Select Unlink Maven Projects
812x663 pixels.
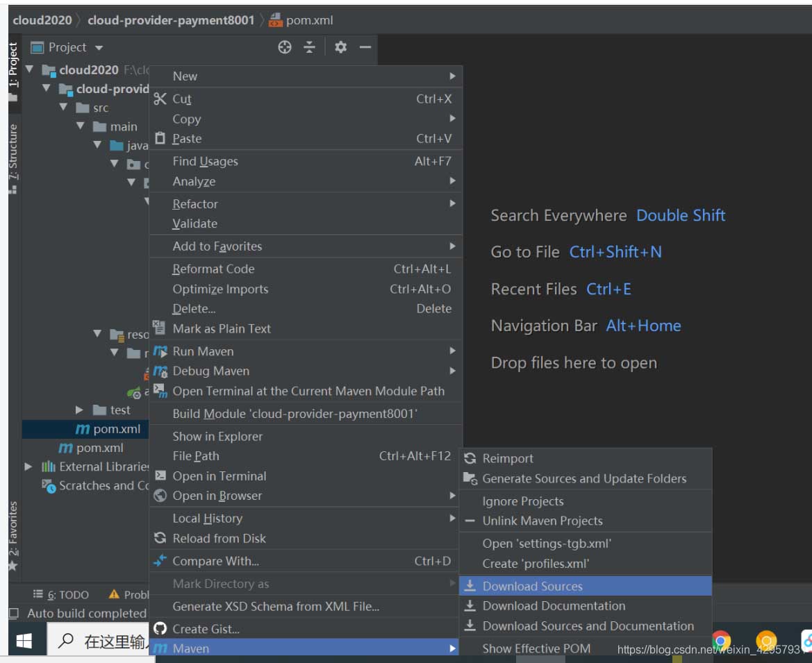click(586, 521)
